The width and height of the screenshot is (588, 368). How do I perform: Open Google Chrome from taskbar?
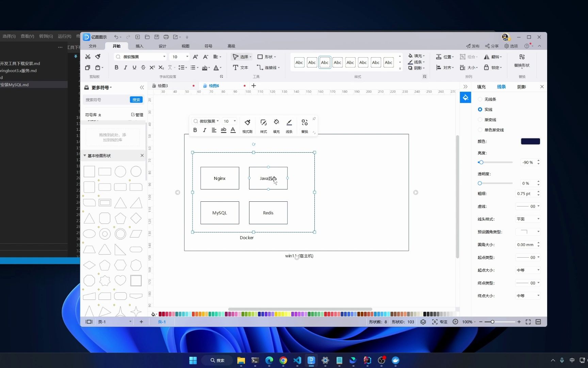(283, 360)
